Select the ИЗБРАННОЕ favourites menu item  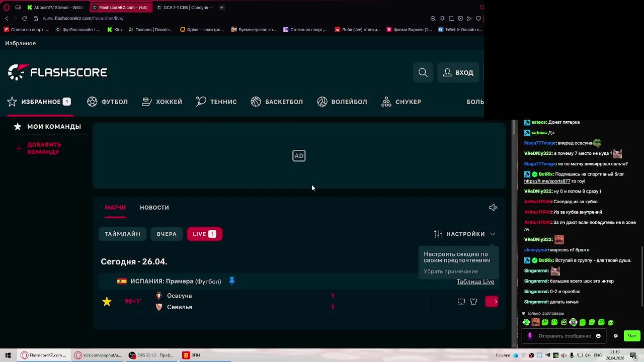(39, 102)
